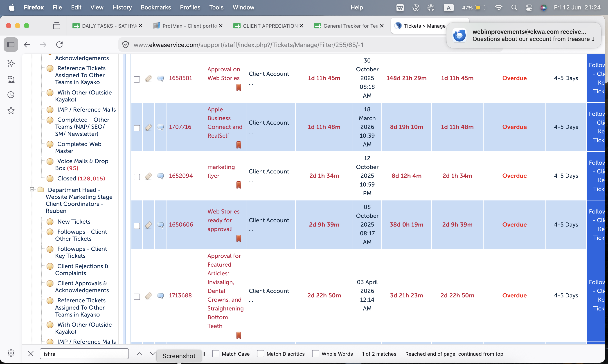
Task: Click the AI sparkle icon in sidebar
Action: [11, 63]
